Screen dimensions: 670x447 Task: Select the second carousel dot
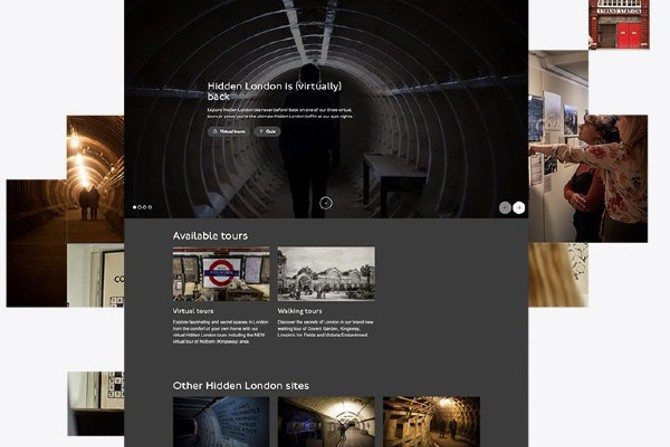[140, 207]
